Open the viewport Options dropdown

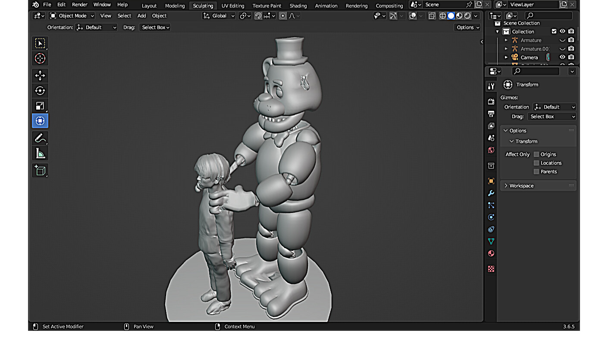coord(468,28)
